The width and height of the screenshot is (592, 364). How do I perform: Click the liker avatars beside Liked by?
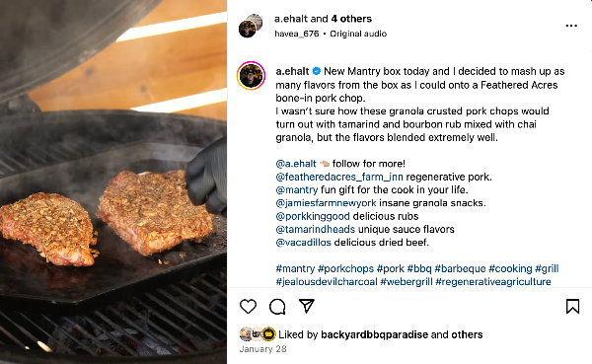tap(258, 334)
